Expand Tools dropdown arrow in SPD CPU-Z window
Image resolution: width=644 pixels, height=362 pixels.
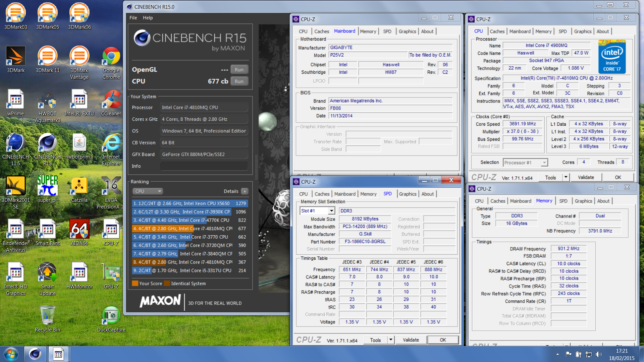click(390, 340)
